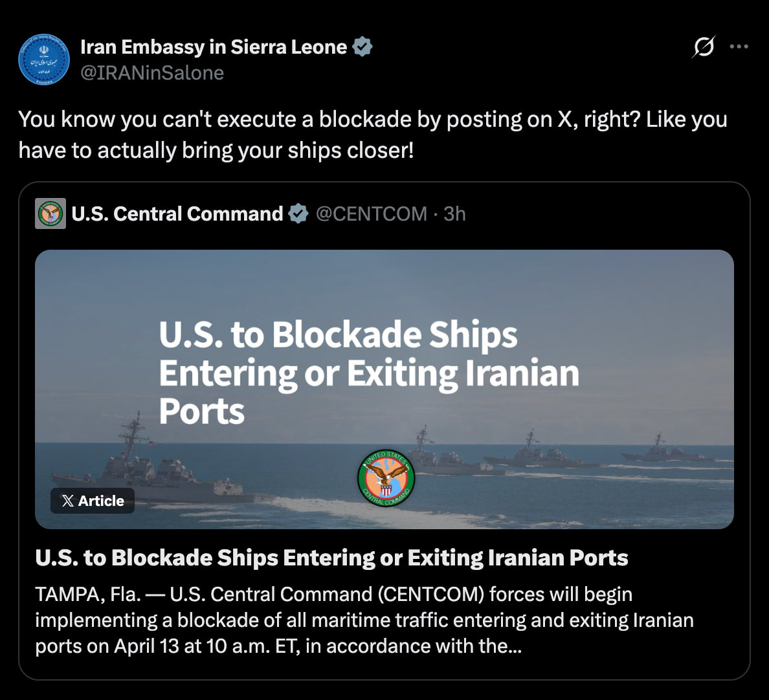Click Iran Embassy's blue verified badge
This screenshot has width=769, height=700.
pos(362,47)
